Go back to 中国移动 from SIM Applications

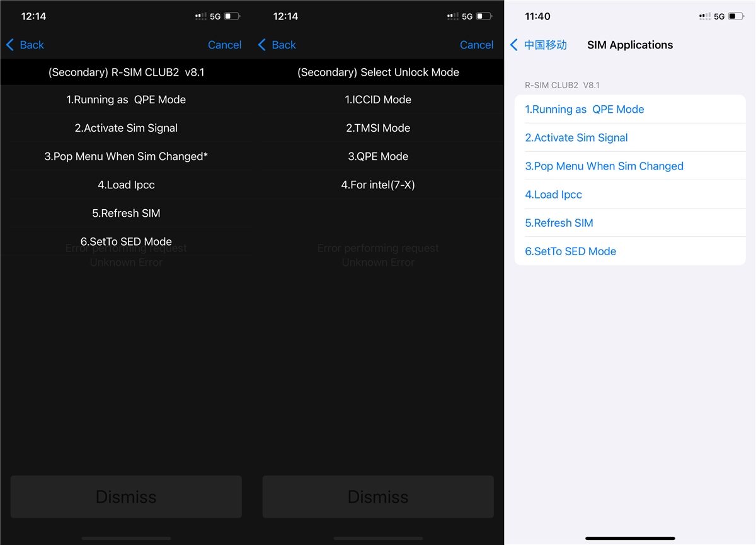[x=538, y=45]
